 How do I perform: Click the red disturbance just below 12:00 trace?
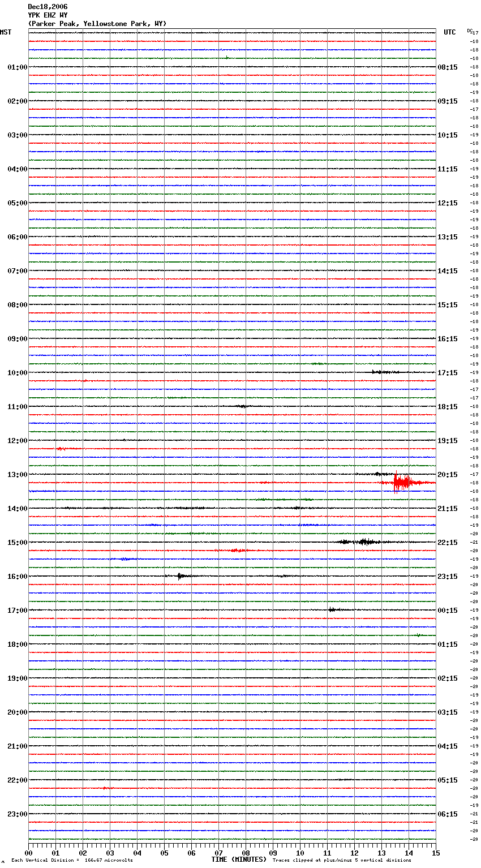66,449
